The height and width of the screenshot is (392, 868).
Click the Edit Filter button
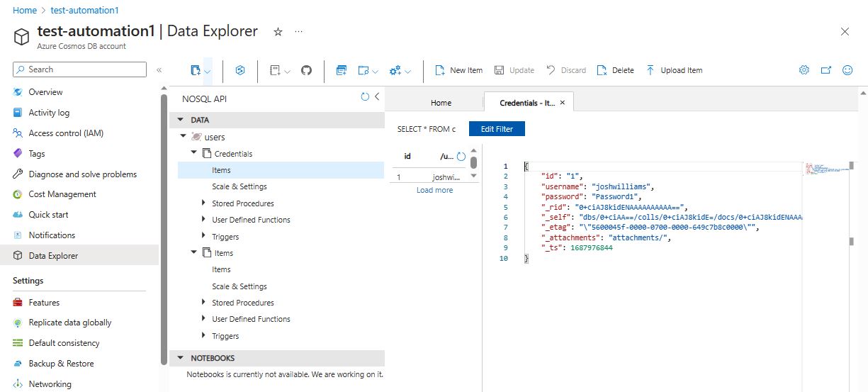497,129
